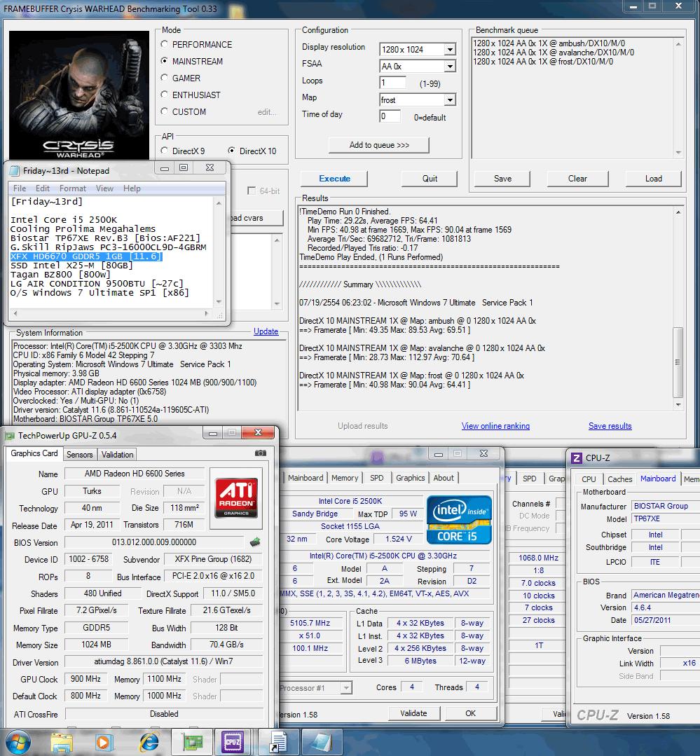This screenshot has width=700, height=756.
Task: Click the Intel Core i5 logo in CPU-Z
Action: point(459,520)
